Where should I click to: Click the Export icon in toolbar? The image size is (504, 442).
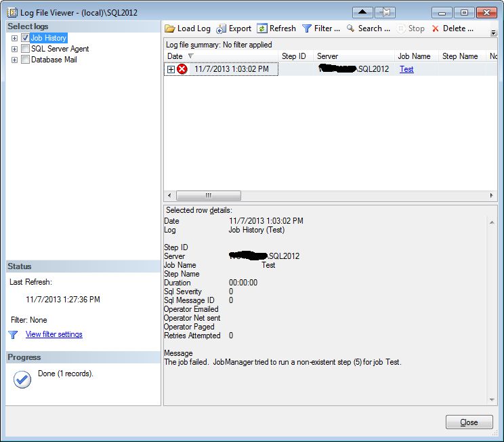point(221,29)
